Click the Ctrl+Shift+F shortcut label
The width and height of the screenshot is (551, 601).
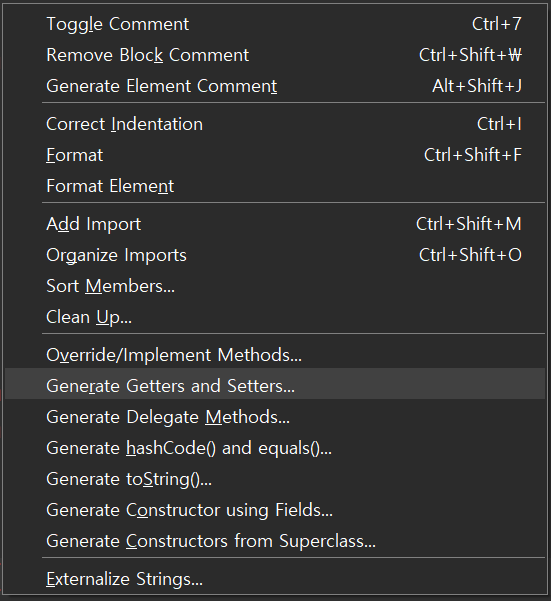point(473,155)
